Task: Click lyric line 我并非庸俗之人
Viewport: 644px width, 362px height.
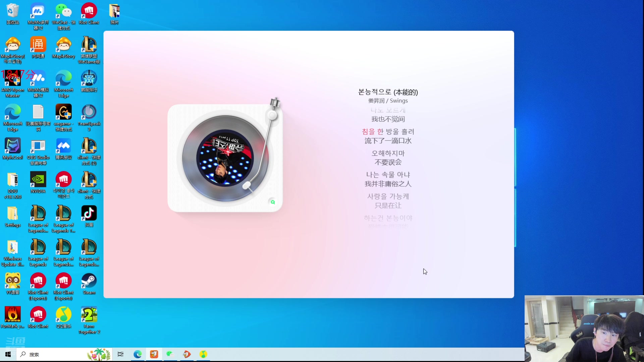Action: (x=388, y=184)
